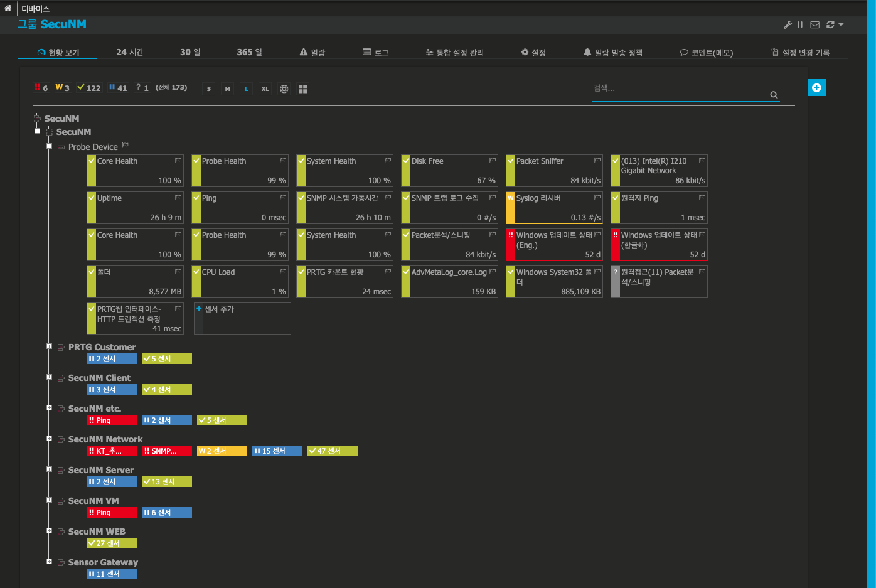
Task: Click the 디바이스 breadcrumb
Action: click(x=35, y=9)
